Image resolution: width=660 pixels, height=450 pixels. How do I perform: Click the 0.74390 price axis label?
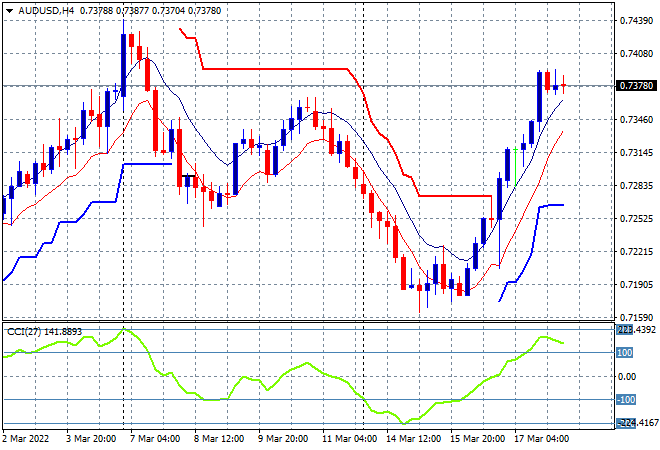coord(636,21)
